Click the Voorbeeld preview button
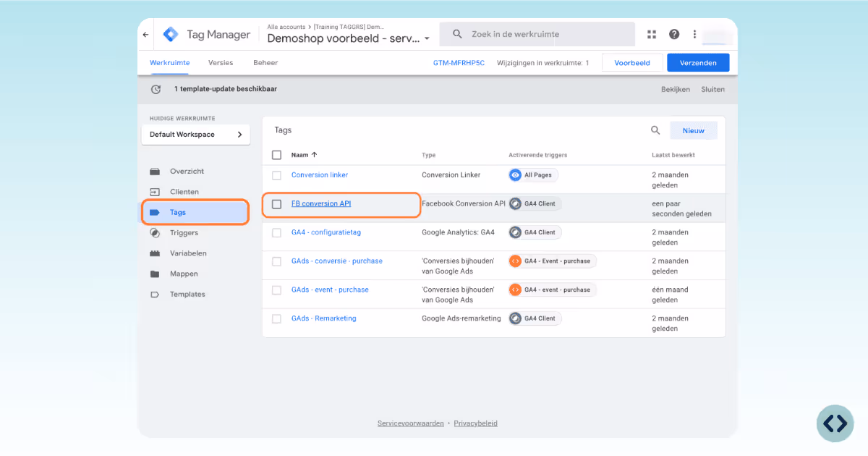This screenshot has width=868, height=456. (632, 63)
